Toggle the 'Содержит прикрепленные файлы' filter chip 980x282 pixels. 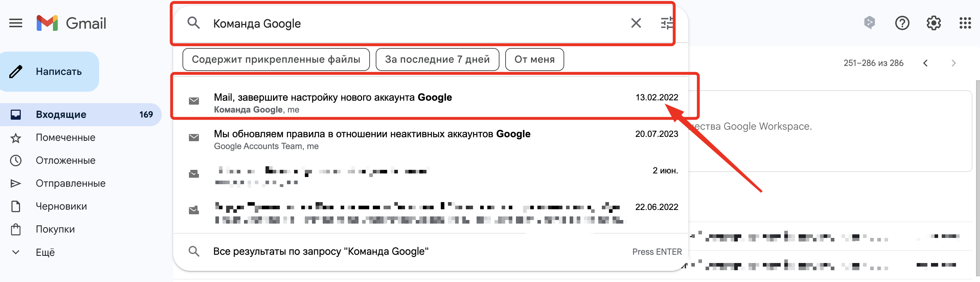pos(276,59)
